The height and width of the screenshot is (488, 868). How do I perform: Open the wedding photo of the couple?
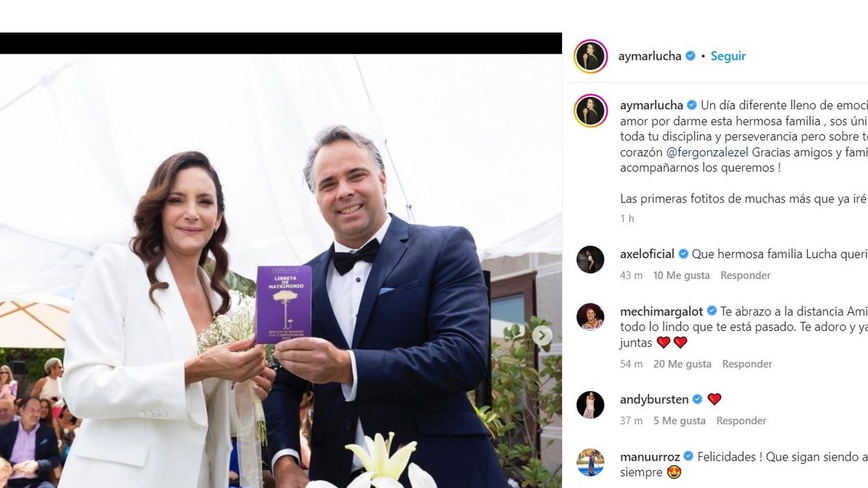[x=281, y=270]
